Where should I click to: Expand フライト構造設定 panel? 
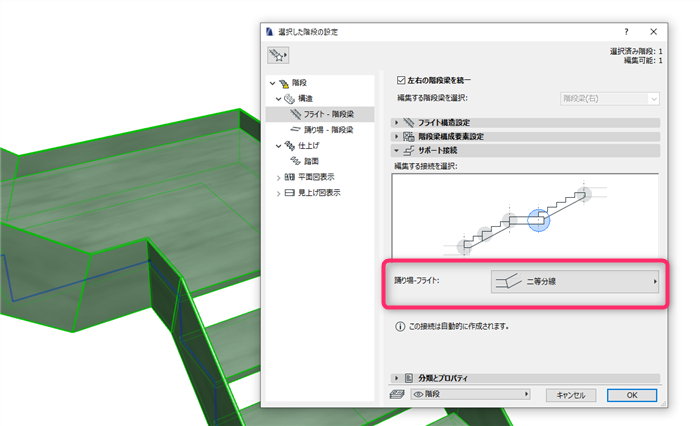click(x=396, y=122)
